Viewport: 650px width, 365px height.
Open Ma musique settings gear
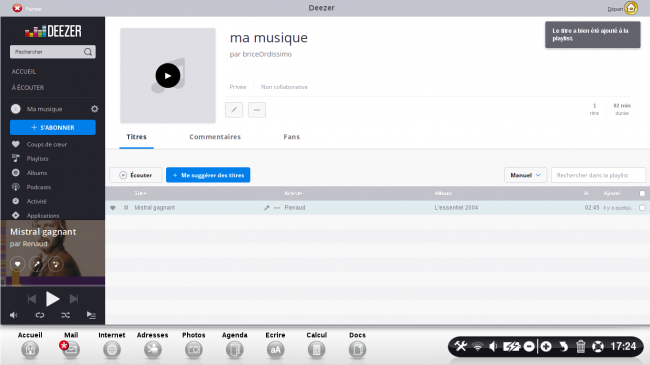(x=95, y=109)
